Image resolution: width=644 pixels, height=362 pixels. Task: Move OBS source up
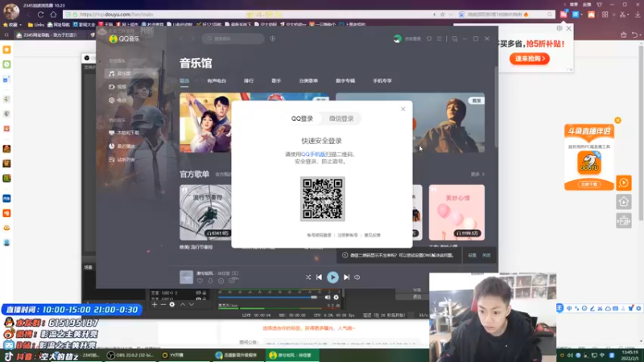coord(183,305)
